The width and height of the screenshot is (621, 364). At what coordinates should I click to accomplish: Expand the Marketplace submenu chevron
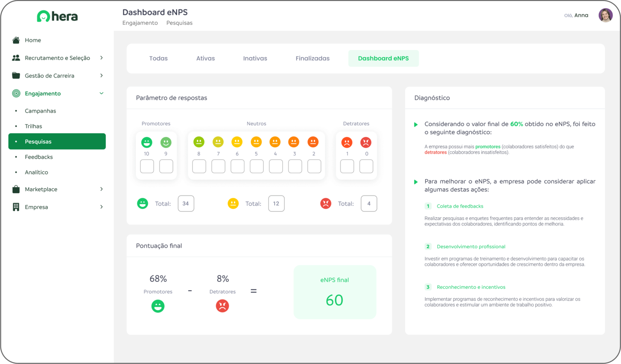(101, 189)
